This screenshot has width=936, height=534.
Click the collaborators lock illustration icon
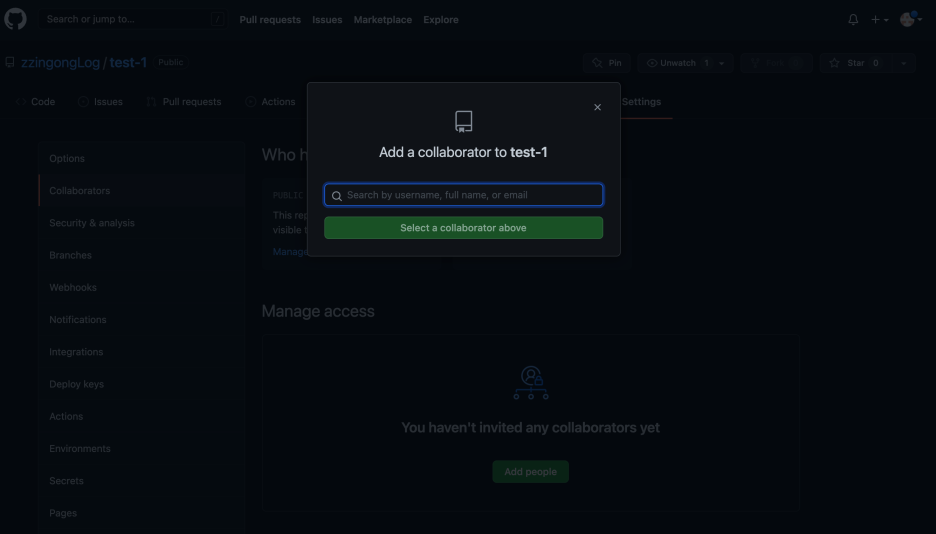[531, 383]
